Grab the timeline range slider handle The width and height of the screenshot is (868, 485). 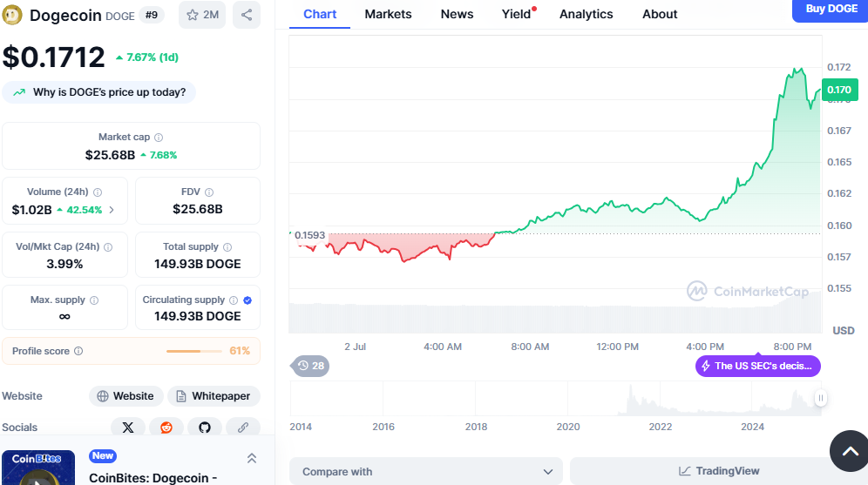(x=821, y=398)
